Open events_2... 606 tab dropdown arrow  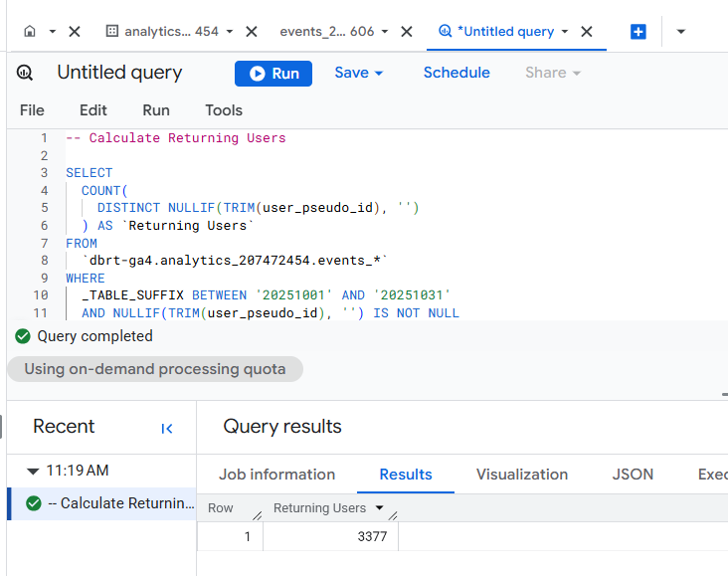coord(385,32)
